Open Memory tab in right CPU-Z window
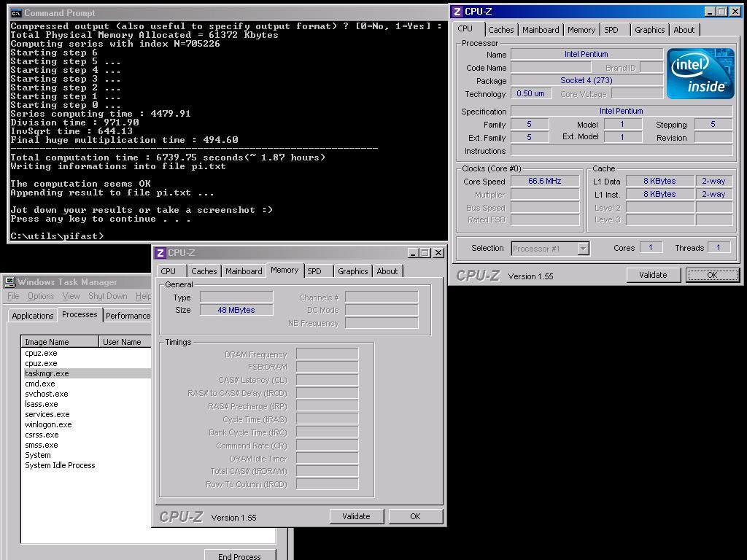This screenshot has height=560, width=747. (581, 30)
